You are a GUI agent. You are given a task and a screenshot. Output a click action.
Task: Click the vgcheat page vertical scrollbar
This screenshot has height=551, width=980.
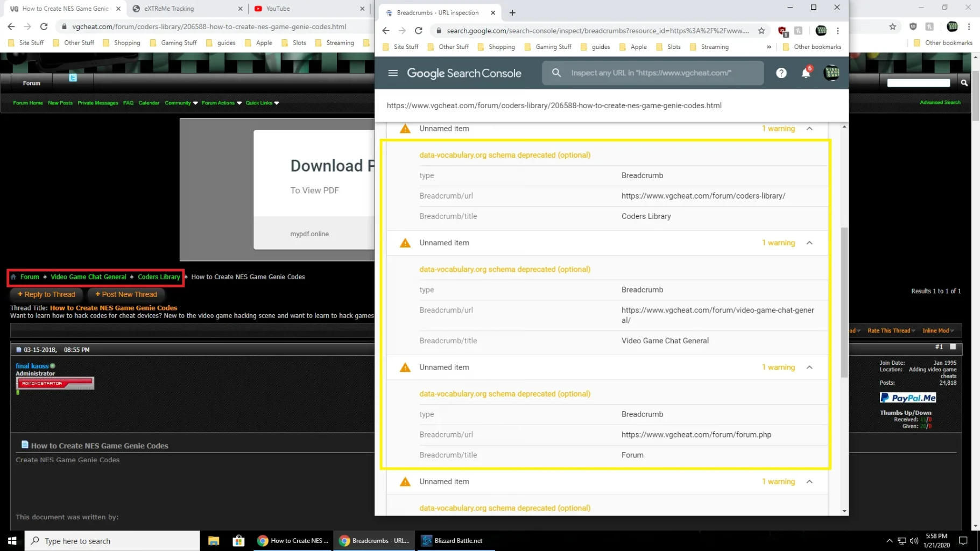pyautogui.click(x=975, y=95)
